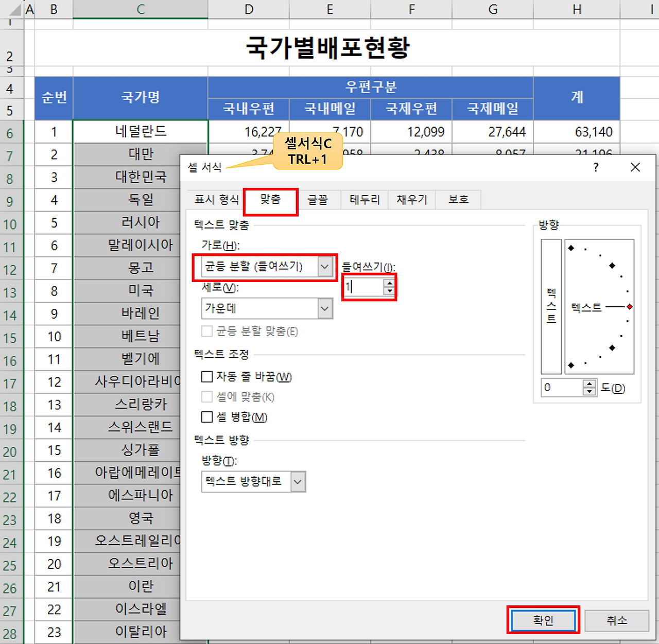The width and height of the screenshot is (659, 644).
Task: Open the 가로 alignment dropdown
Action: coord(325,267)
